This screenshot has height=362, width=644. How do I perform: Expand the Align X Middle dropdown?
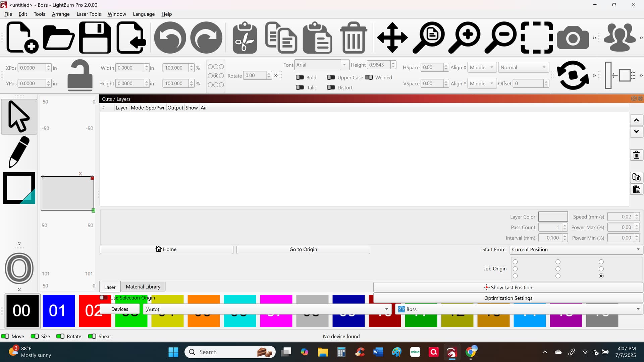(x=482, y=67)
